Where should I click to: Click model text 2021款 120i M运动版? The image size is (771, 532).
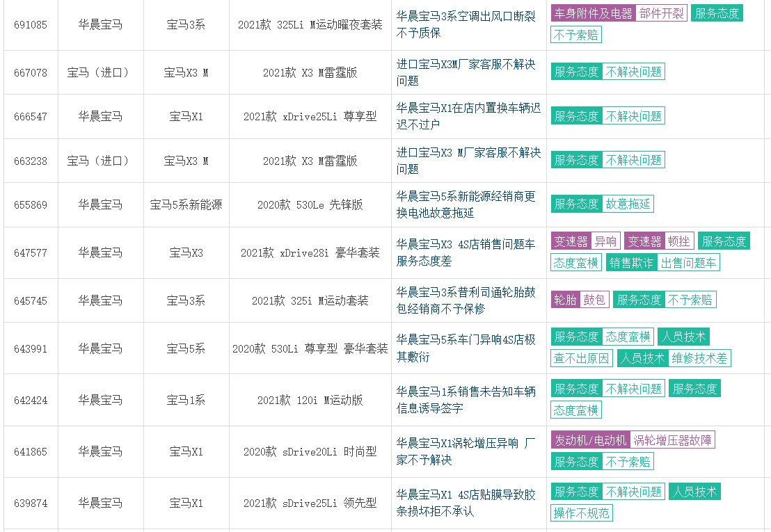click(x=310, y=400)
